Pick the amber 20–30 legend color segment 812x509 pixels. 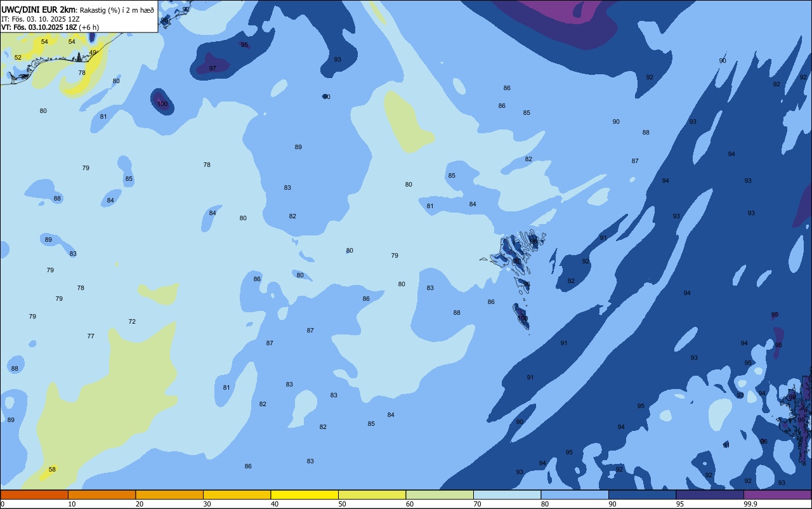click(169, 494)
